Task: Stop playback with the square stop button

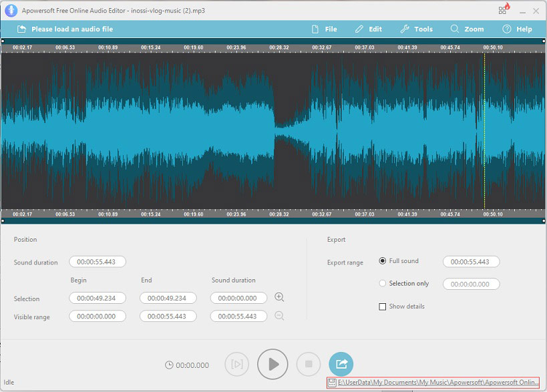Action: (x=309, y=365)
